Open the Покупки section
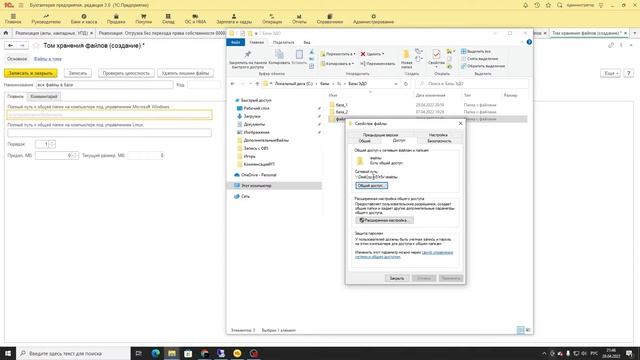Screen dimensions: 640x360 pyautogui.click(x=143, y=19)
